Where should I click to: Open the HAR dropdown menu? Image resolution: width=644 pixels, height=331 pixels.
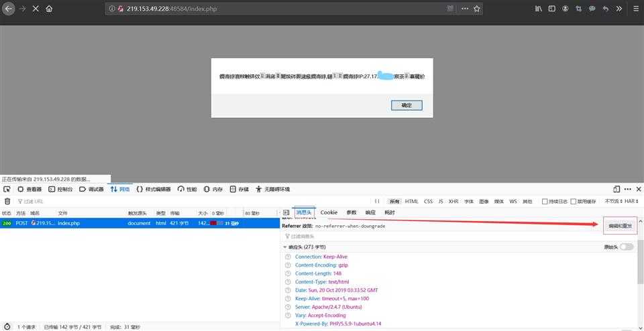click(632, 202)
